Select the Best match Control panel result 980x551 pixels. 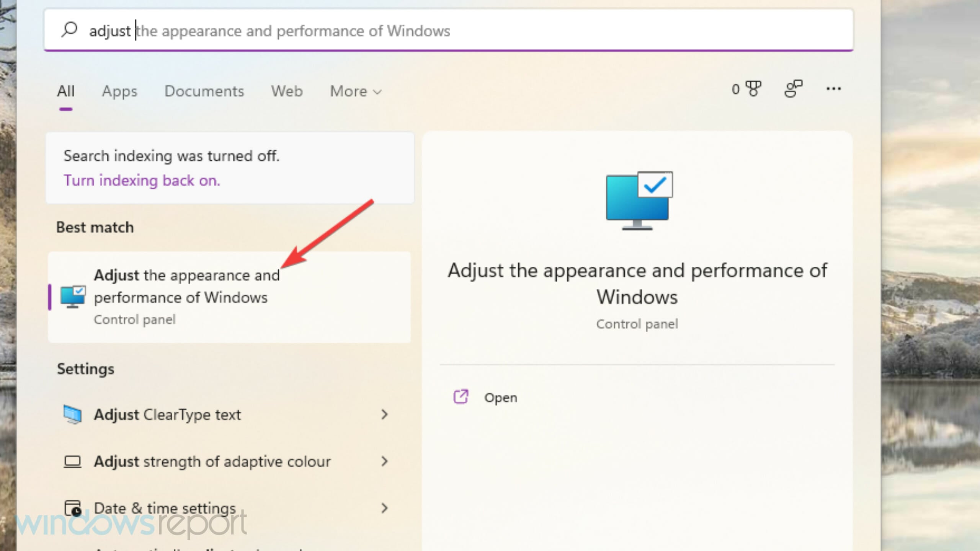click(x=229, y=297)
